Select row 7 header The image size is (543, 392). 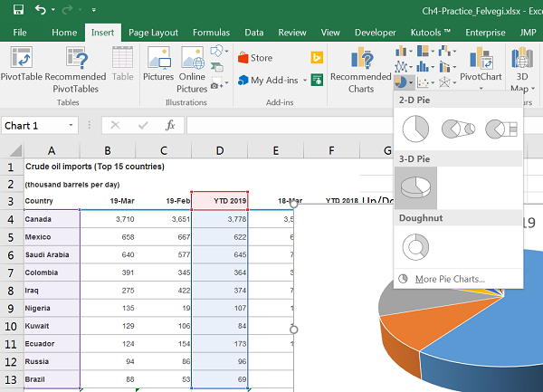(x=11, y=272)
